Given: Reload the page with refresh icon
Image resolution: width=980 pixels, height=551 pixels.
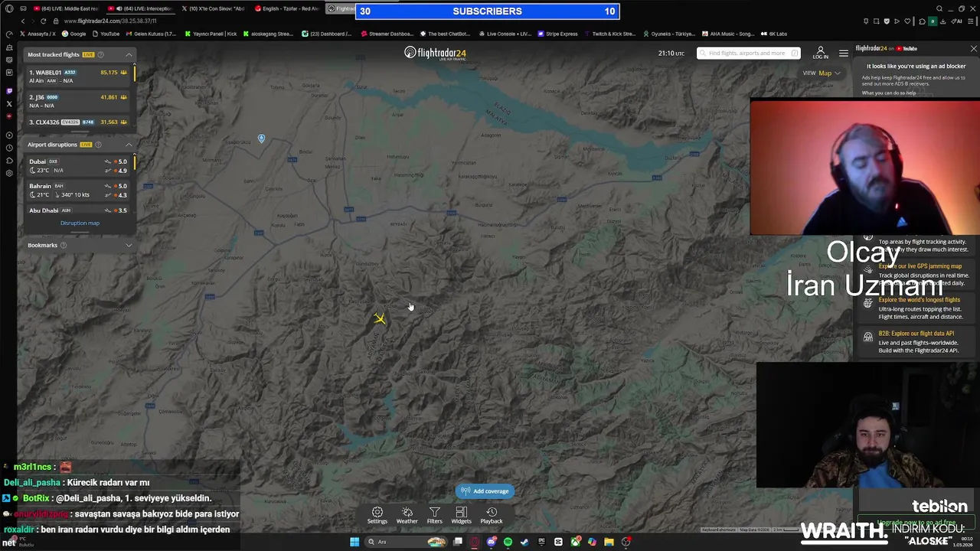Looking at the screenshot, I should coord(44,21).
